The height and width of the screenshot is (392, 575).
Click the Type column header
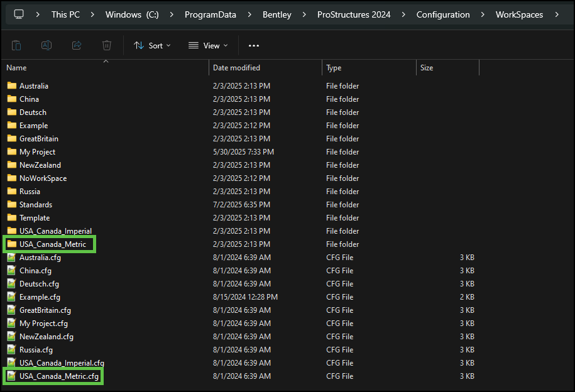[x=334, y=68]
